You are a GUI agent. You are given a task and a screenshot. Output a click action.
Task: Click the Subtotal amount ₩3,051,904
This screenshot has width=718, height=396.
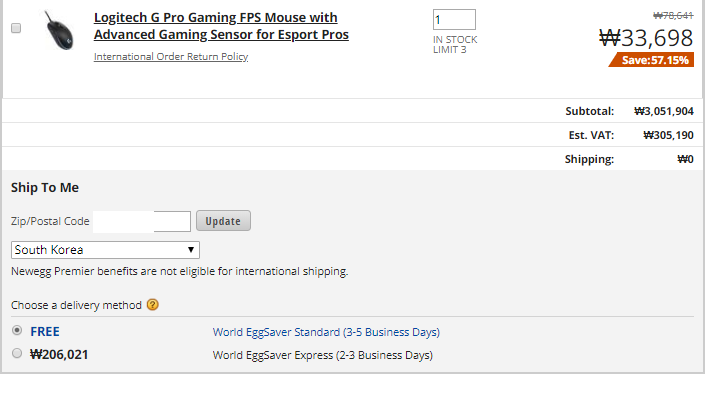pos(664,111)
